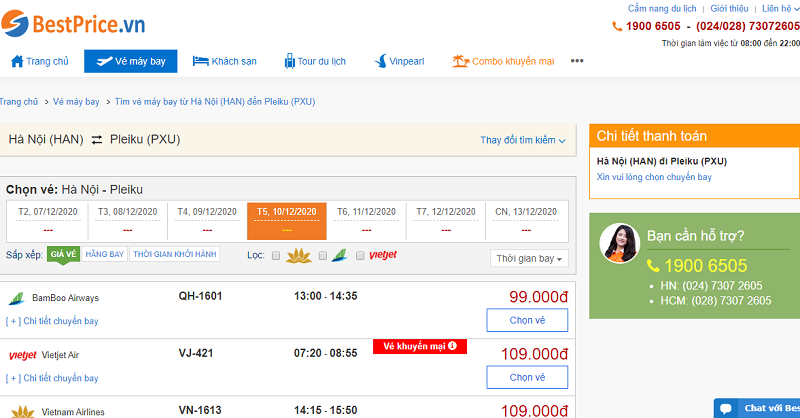Select date T3, 08/12/2020
The image size is (800, 418).
[x=128, y=220]
